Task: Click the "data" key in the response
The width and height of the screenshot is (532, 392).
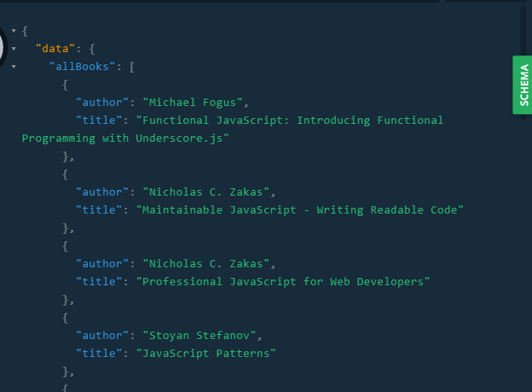Action: (x=55, y=49)
